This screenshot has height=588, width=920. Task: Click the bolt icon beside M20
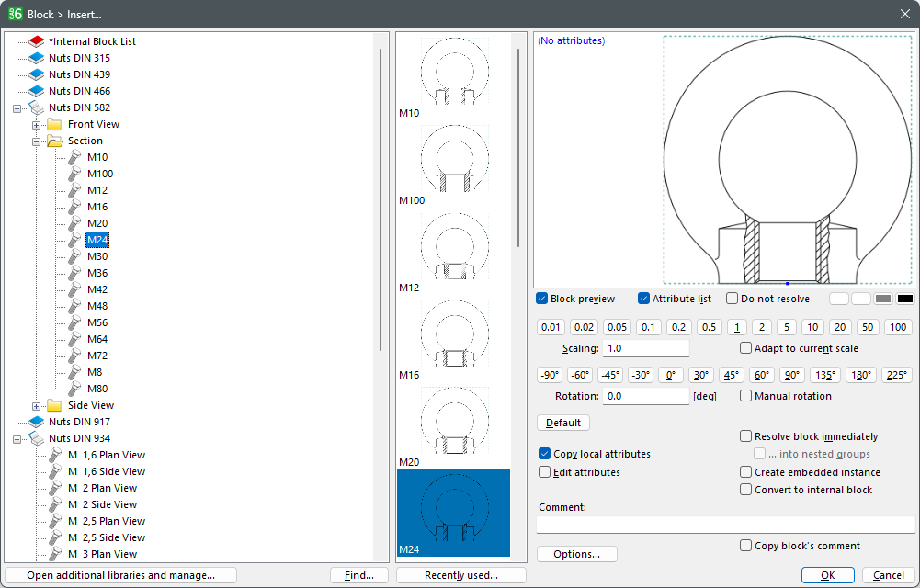(x=74, y=223)
